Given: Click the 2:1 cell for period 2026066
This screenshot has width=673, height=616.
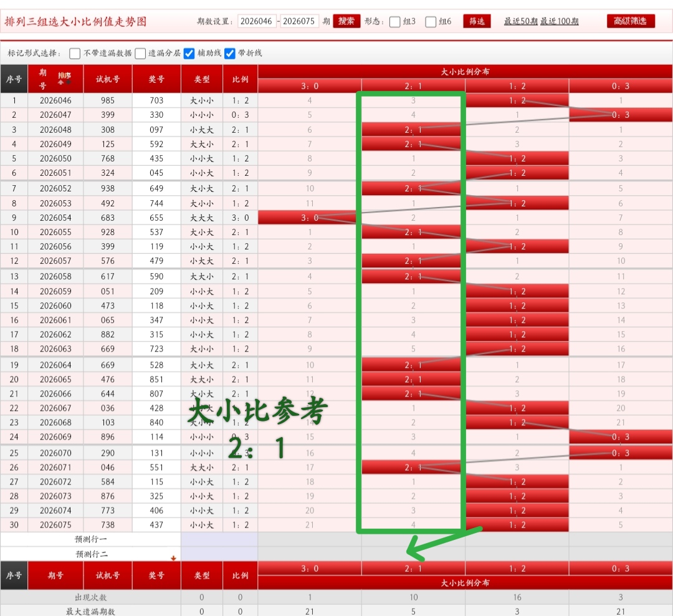Looking at the screenshot, I should tap(412, 393).
